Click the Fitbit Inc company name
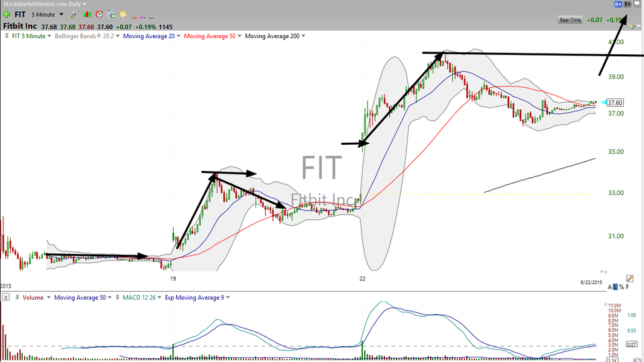 click(19, 26)
